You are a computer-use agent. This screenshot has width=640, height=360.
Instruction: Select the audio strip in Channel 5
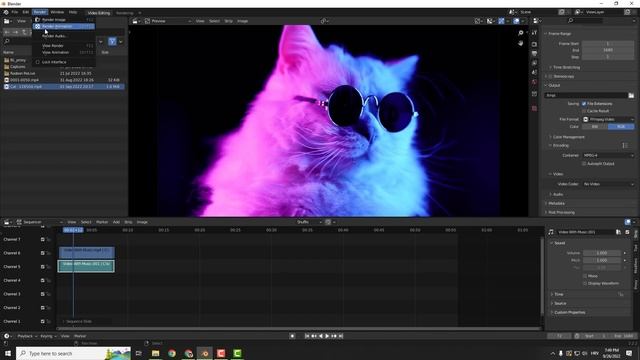coord(86,266)
